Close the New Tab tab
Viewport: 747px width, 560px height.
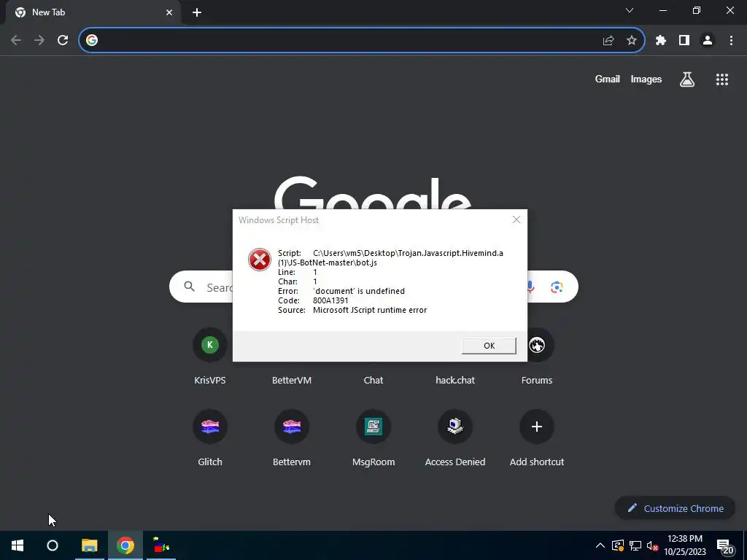(169, 12)
